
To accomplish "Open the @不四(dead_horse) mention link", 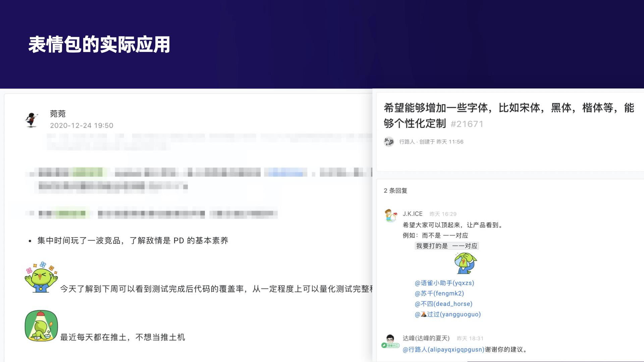I will coord(443,304).
